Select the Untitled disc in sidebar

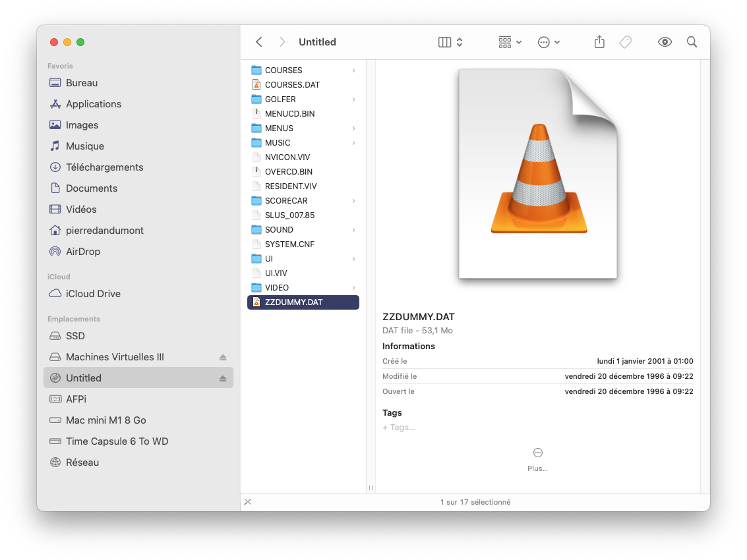138,378
